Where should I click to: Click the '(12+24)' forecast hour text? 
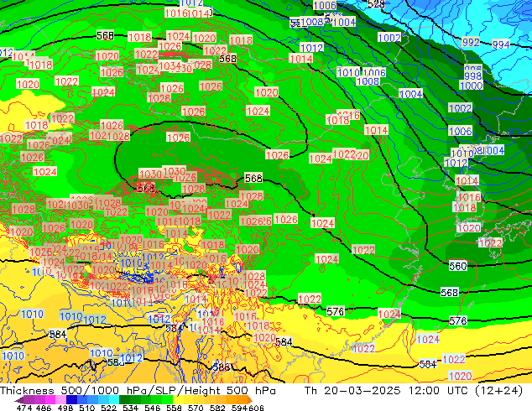[498, 391]
